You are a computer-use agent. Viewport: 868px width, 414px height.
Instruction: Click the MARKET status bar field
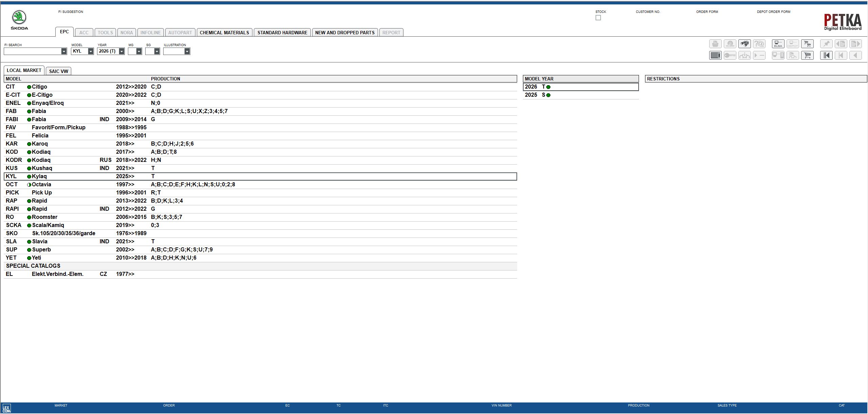pyautogui.click(x=61, y=406)
